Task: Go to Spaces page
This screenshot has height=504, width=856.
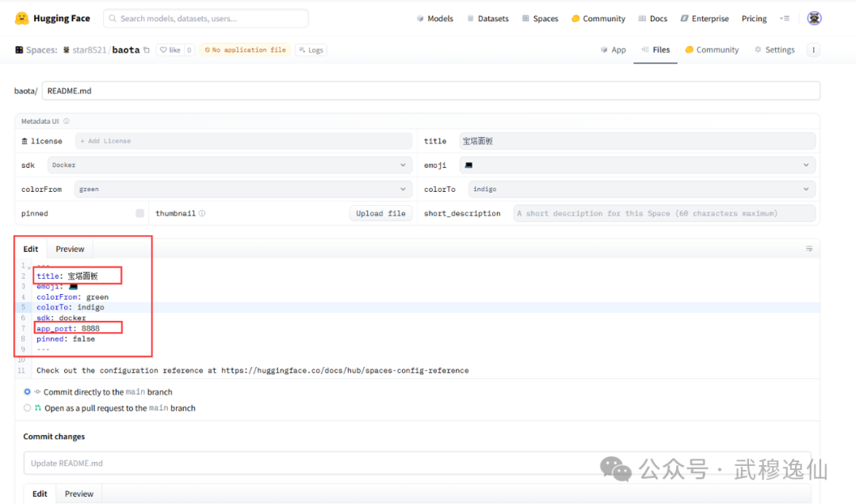Action: point(540,18)
